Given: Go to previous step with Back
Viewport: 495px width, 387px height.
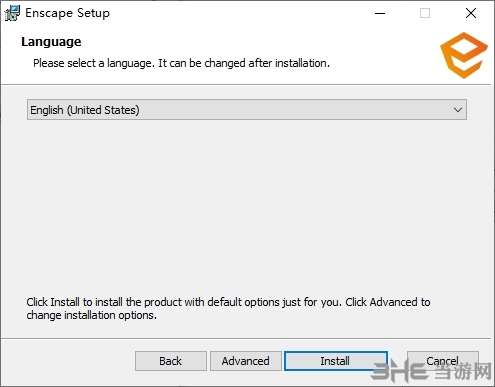Looking at the screenshot, I should tap(171, 361).
